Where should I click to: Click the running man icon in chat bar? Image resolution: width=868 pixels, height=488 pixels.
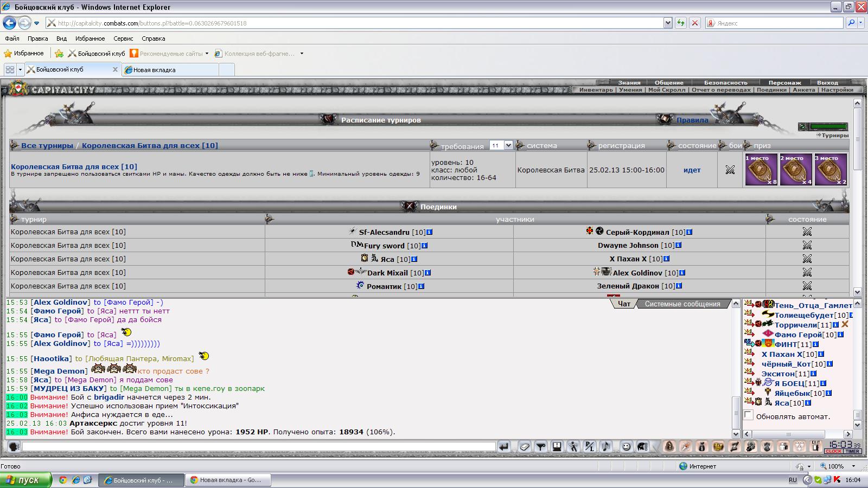point(573,446)
